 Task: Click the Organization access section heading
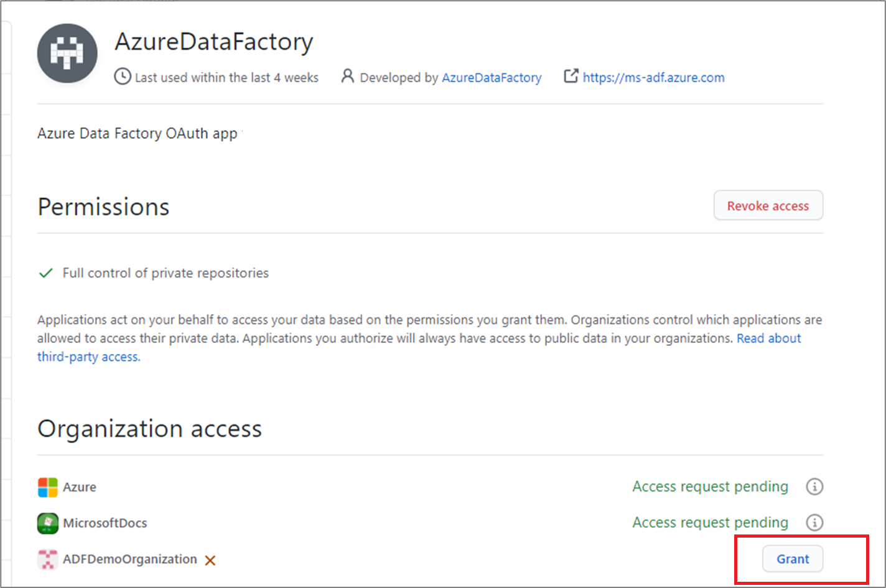point(149,428)
